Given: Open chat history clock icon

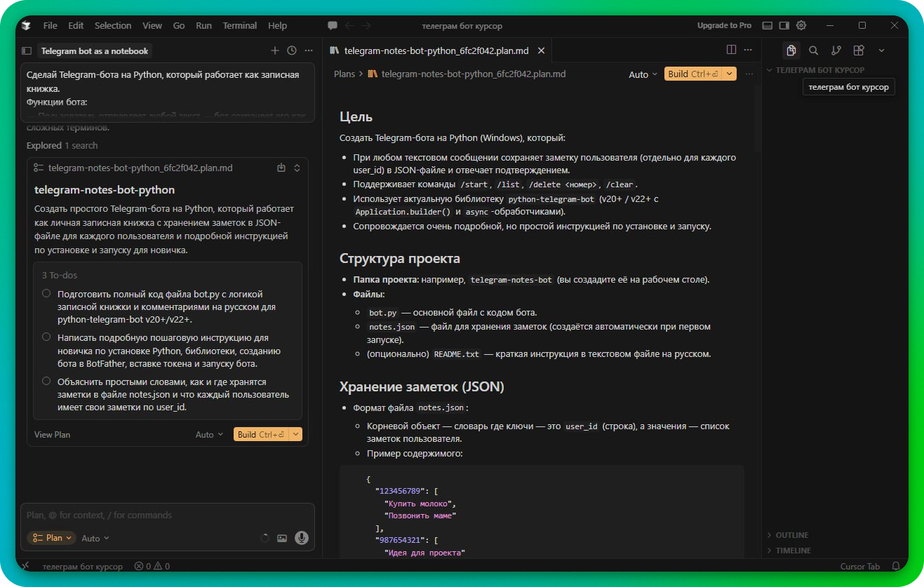Looking at the screenshot, I should (292, 50).
